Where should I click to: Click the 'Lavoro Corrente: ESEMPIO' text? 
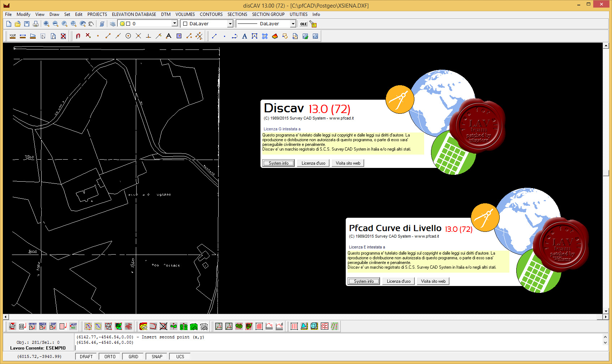tap(38, 348)
